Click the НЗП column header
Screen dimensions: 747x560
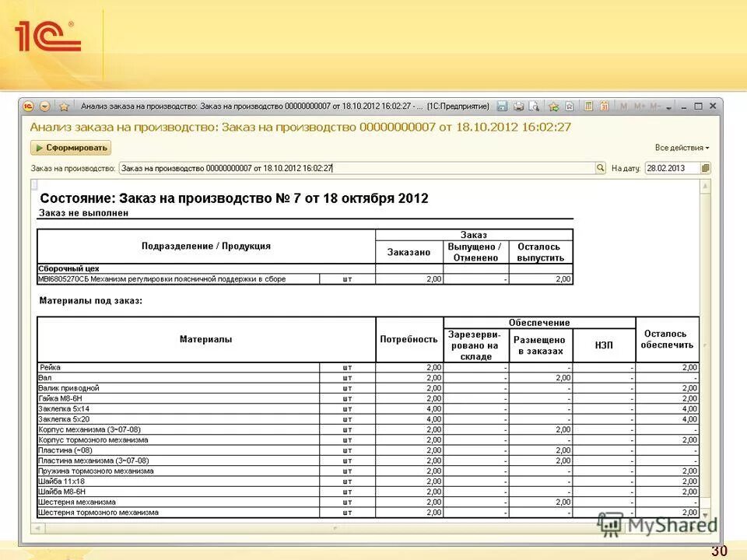point(604,345)
